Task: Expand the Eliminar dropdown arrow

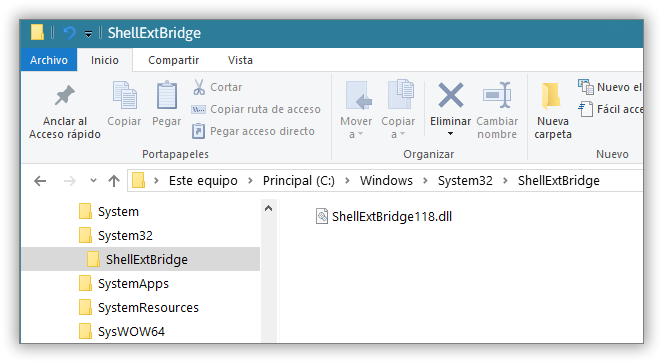Action: [x=450, y=134]
